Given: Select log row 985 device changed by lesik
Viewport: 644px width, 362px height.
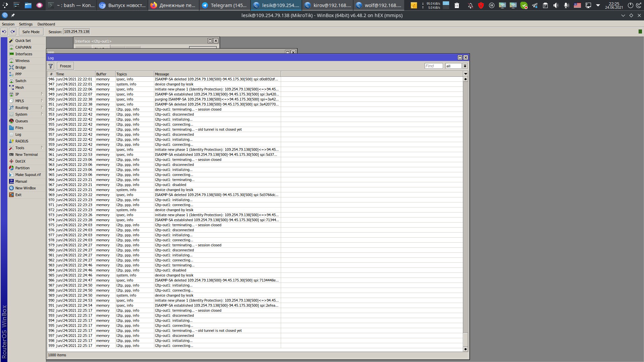Looking at the screenshot, I should pyautogui.click(x=255, y=275).
